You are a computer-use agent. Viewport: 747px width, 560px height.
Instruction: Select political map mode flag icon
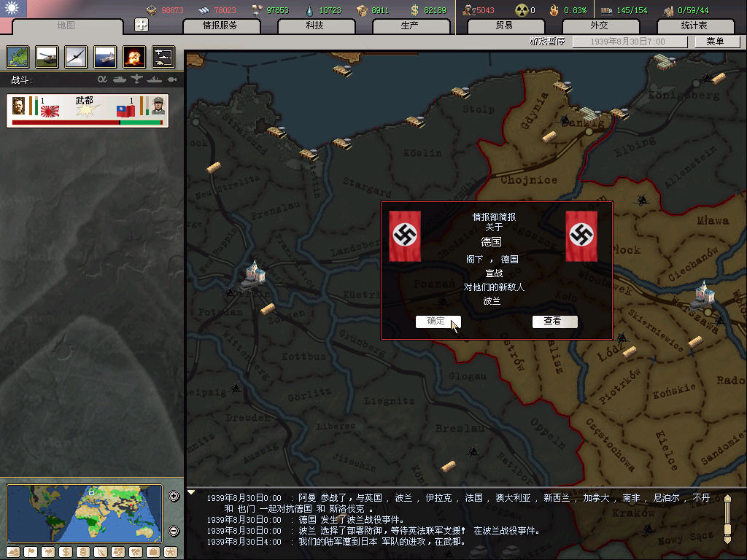(31, 552)
